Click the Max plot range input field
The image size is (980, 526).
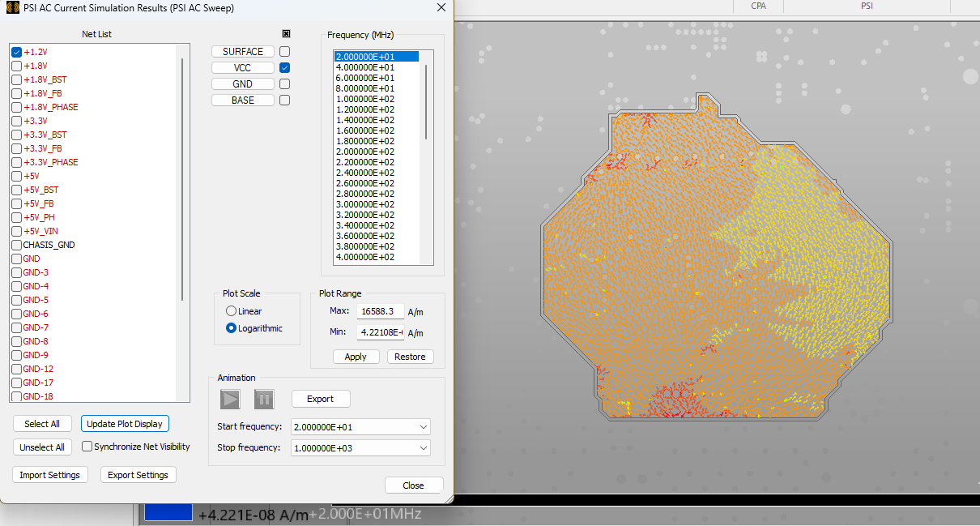tap(380, 311)
